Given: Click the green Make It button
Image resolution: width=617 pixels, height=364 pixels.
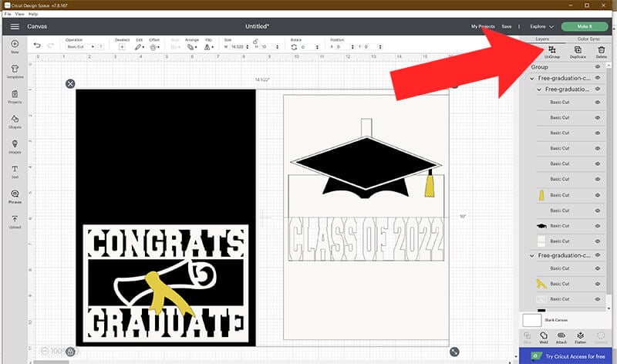Looking at the screenshot, I should pyautogui.click(x=585, y=26).
